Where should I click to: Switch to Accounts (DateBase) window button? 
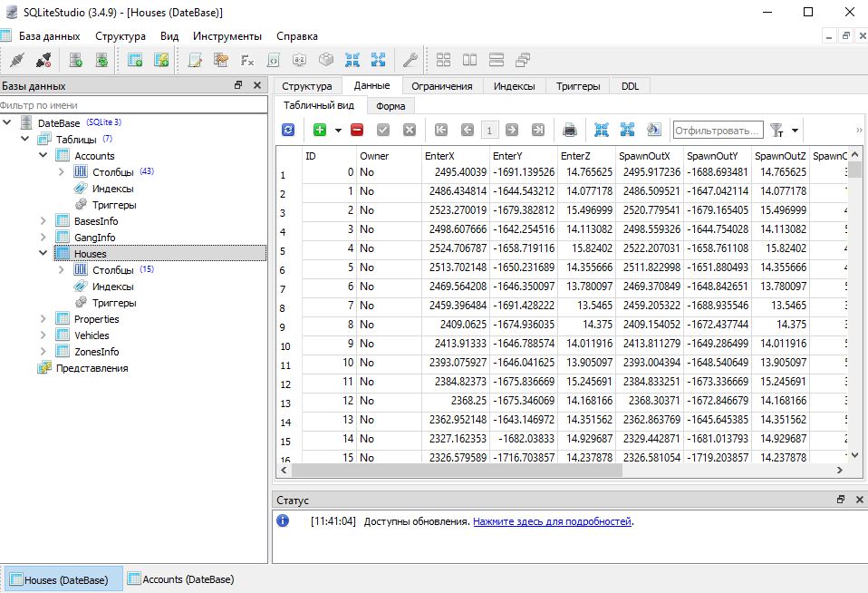[x=180, y=579]
